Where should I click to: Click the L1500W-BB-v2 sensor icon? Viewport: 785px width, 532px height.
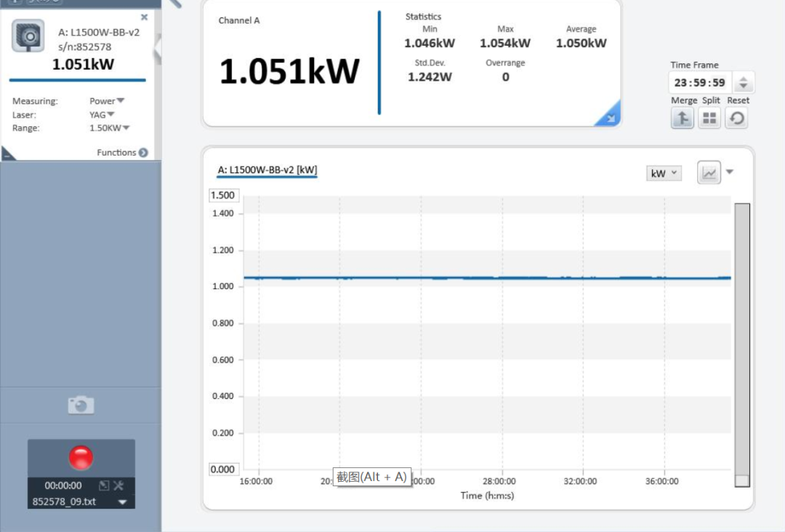coord(28,38)
